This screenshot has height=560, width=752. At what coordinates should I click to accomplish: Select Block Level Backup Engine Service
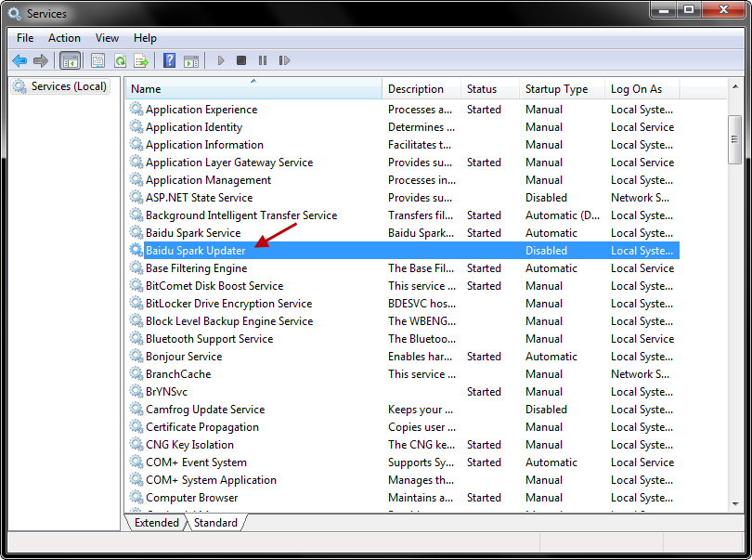click(229, 321)
